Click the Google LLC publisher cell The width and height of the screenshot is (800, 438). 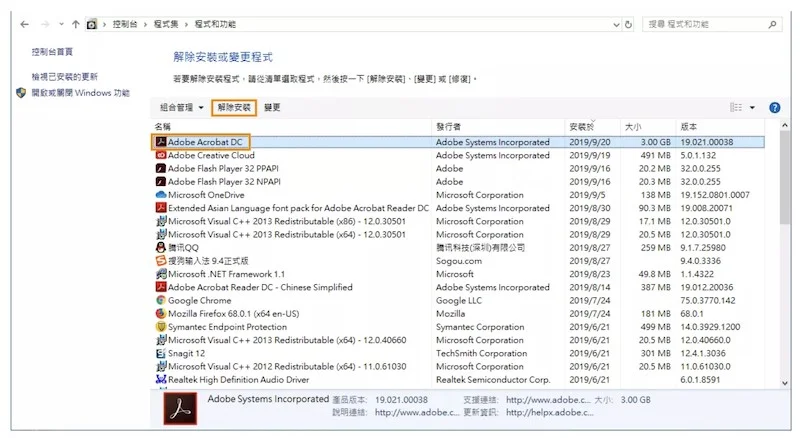(x=459, y=300)
